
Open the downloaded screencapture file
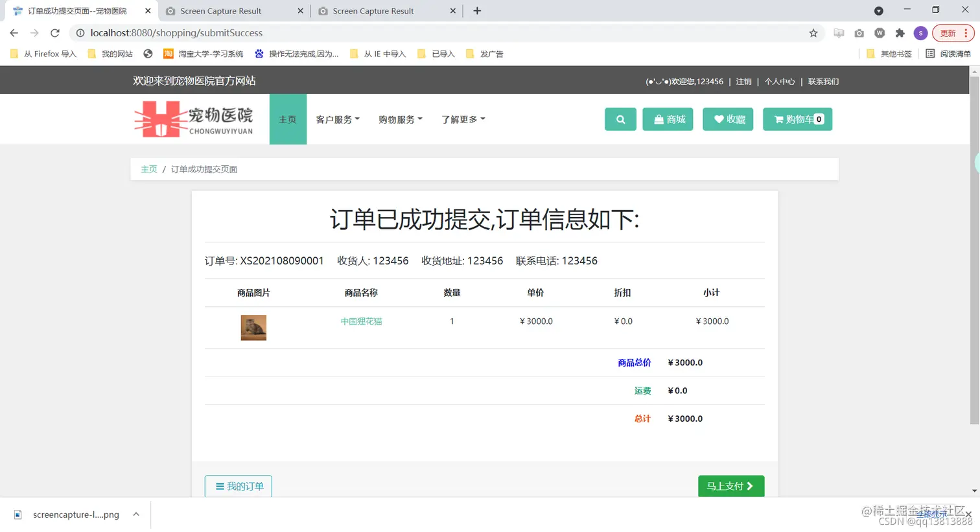click(76, 514)
